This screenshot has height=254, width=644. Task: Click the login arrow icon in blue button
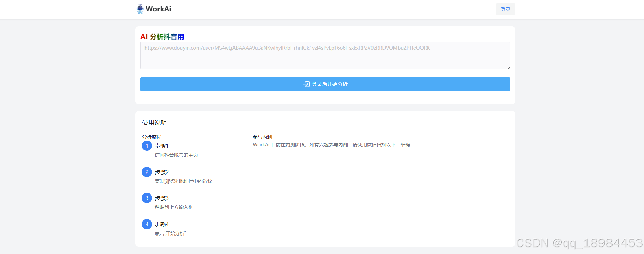(306, 84)
